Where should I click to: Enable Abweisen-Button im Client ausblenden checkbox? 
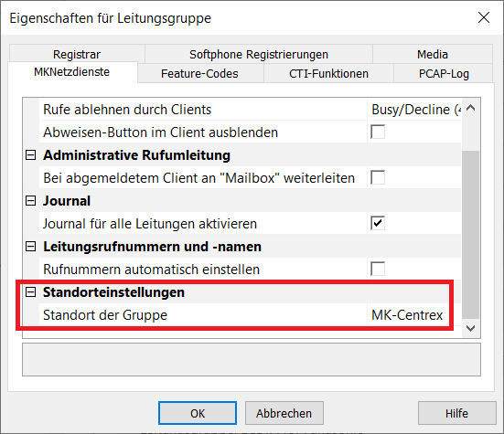coord(378,132)
